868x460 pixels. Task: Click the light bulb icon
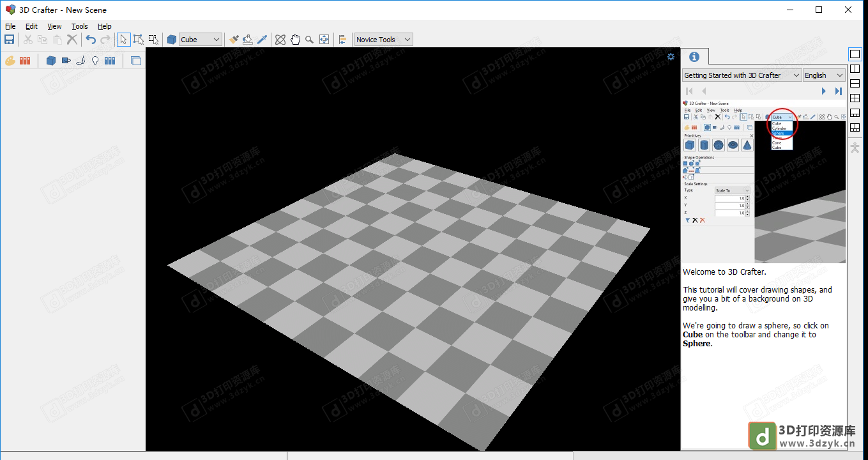(95, 61)
